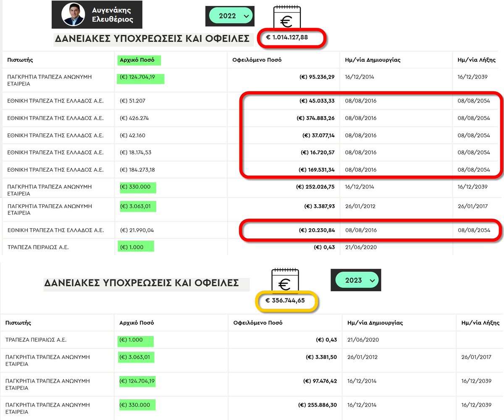
Task: Click ΠΑΓΚΡΗΤΙΑ ΤΡΑΠΕΖΑ creditor in the 95.236,29 row
Action: pyautogui.click(x=50, y=81)
